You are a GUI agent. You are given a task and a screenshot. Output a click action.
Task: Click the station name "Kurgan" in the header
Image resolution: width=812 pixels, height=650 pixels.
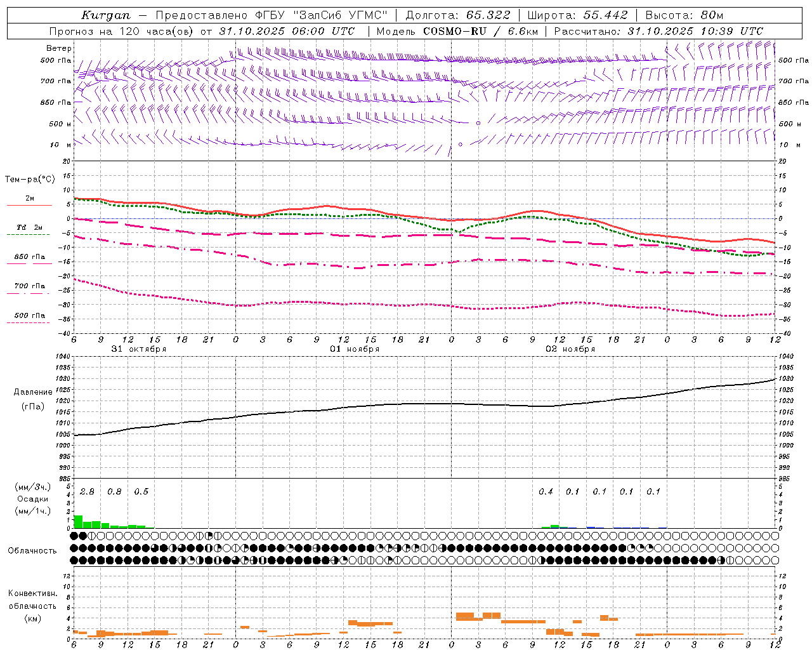pyautogui.click(x=106, y=15)
